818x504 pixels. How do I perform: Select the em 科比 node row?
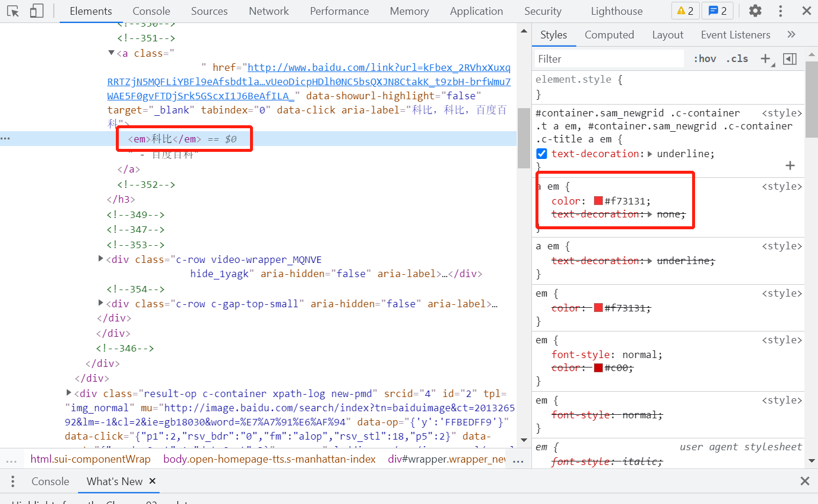pos(258,139)
